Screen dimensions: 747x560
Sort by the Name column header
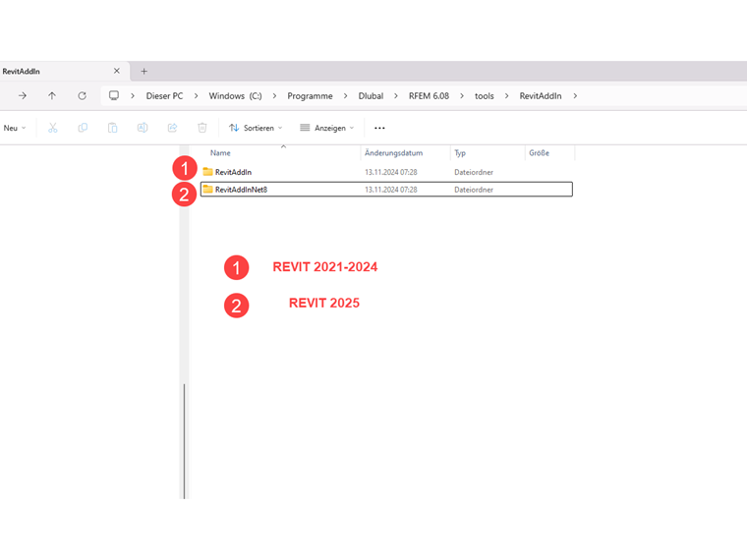click(220, 153)
